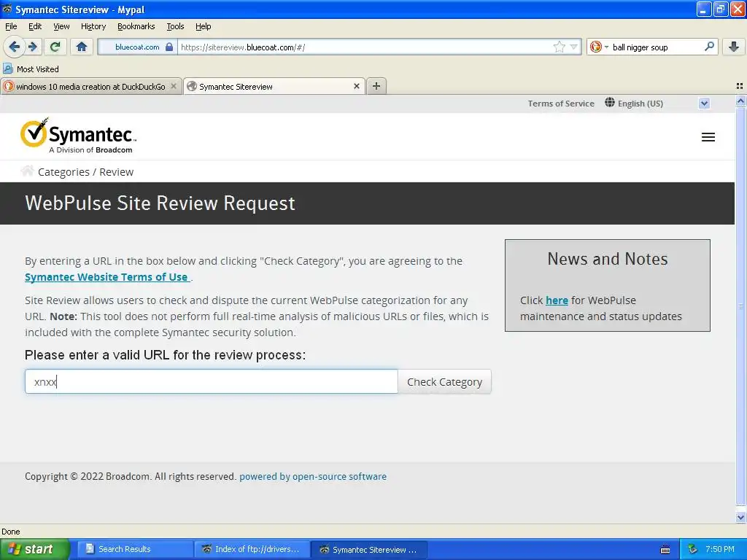Image resolution: width=747 pixels, height=560 pixels.
Task: Click the Most Visited bookmarks icon
Action: pyautogui.click(x=7, y=69)
